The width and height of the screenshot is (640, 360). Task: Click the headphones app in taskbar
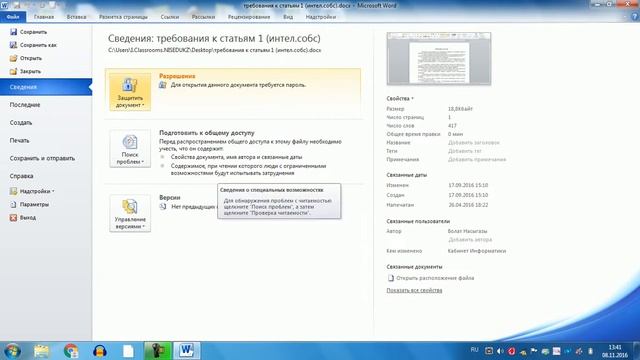pyautogui.click(x=100, y=351)
